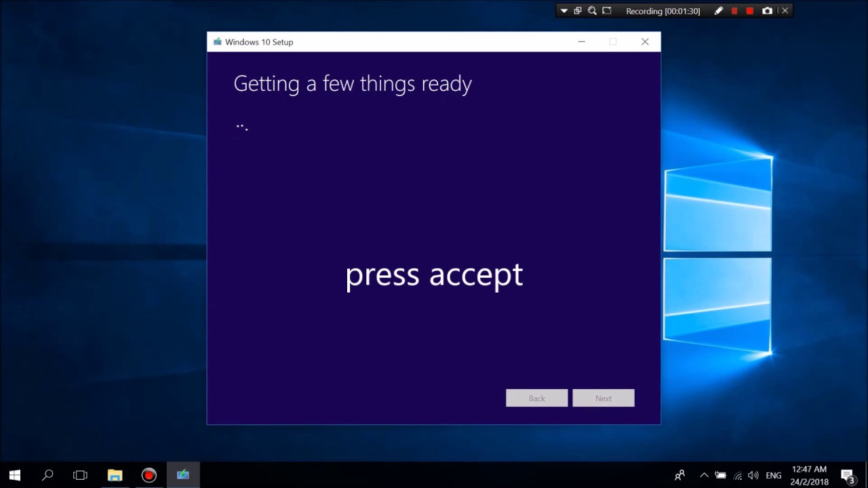
Task: Open the recorder toolbar dropdown arrow
Action: (x=564, y=11)
